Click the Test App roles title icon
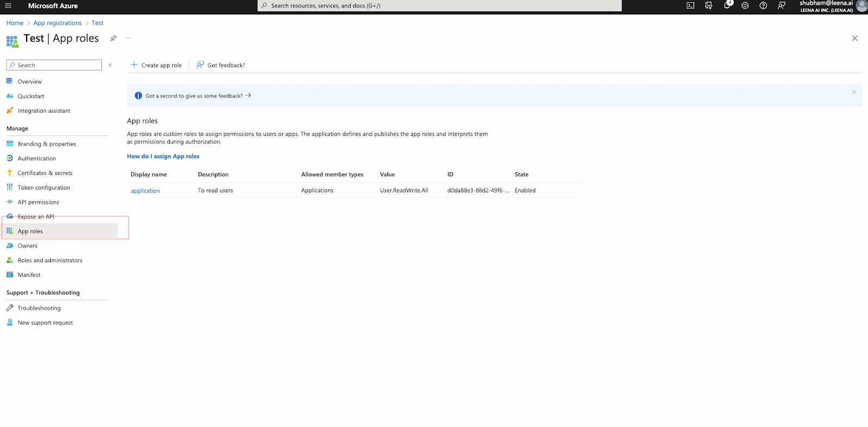Image resolution: width=868 pixels, height=427 pixels. pyautogui.click(x=12, y=41)
